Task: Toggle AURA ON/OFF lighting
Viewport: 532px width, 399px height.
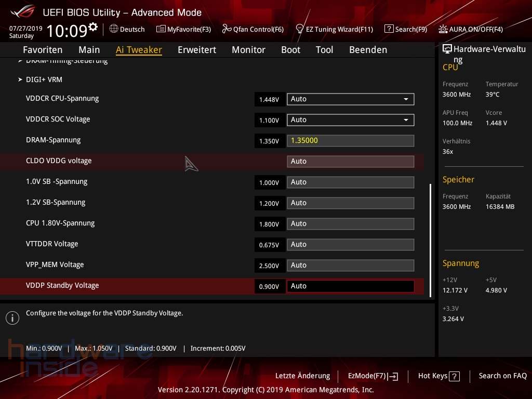Action: point(443,29)
